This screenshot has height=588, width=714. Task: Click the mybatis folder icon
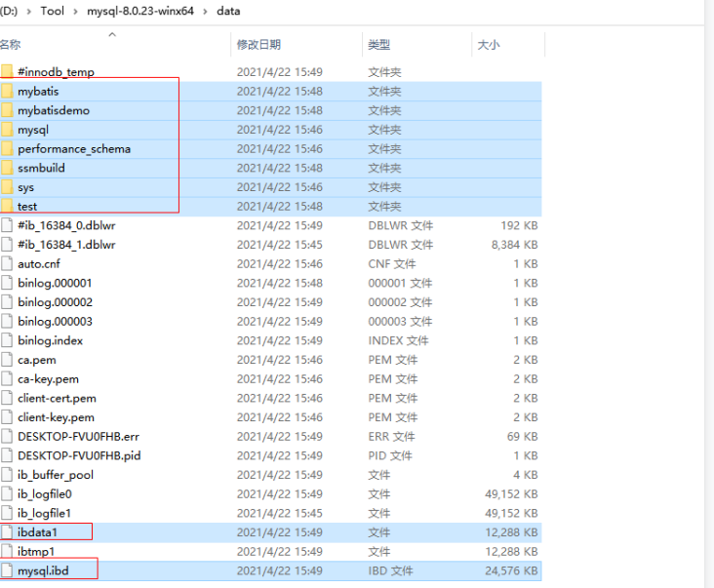click(7, 91)
